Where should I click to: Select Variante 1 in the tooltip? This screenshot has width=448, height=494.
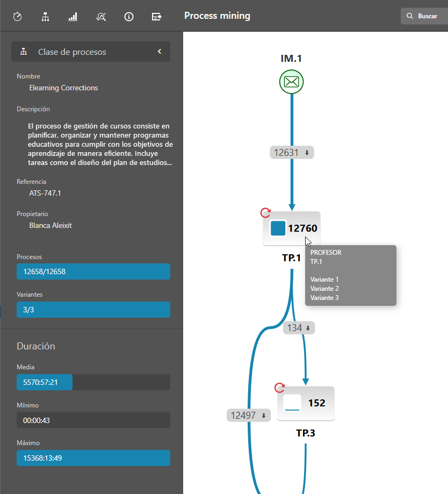(x=324, y=280)
